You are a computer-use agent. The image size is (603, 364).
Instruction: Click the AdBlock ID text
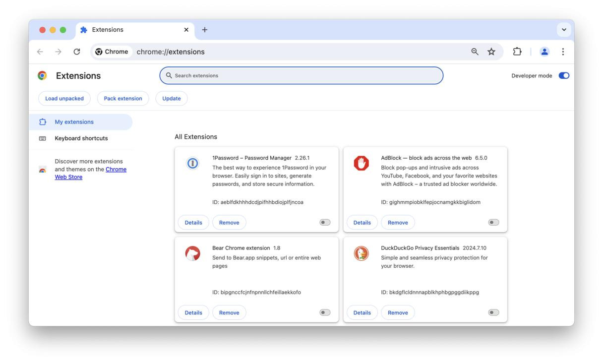click(430, 202)
